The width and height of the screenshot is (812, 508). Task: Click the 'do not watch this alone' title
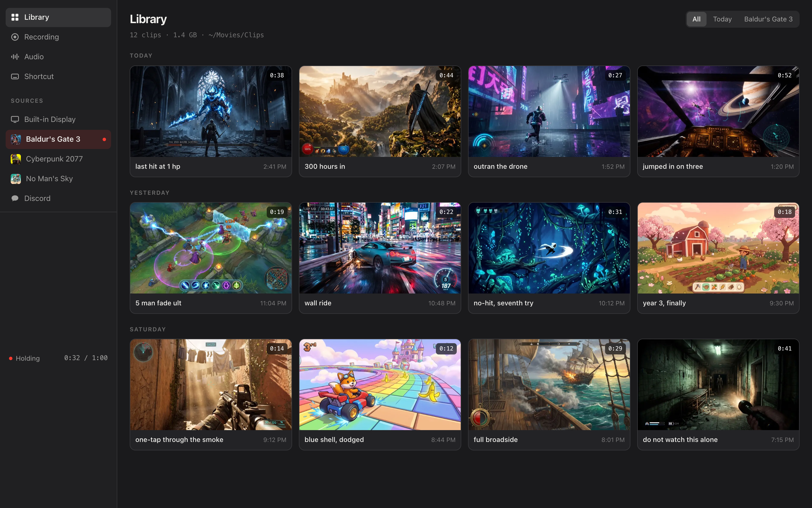(680, 440)
